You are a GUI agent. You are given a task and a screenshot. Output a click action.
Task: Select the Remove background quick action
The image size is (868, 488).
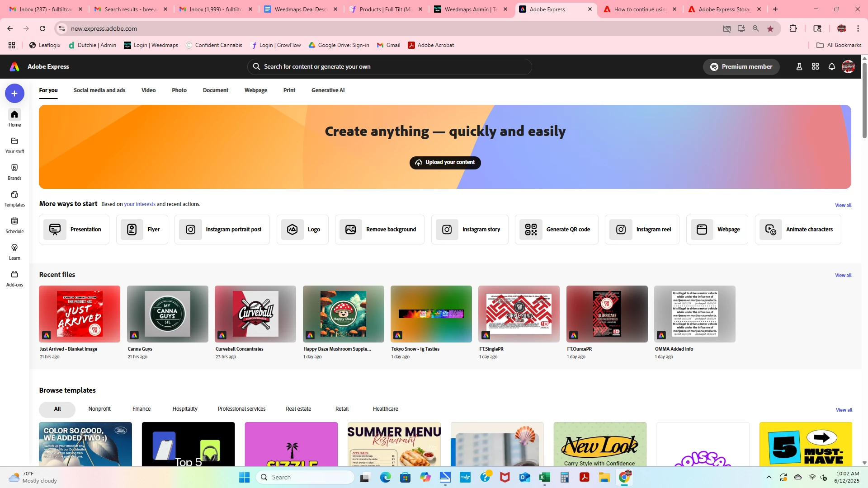tap(379, 230)
